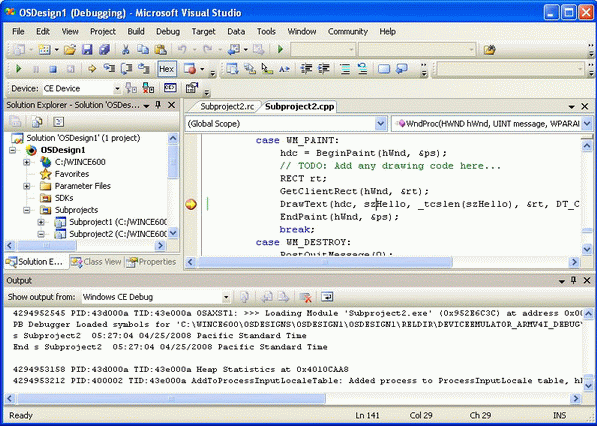The width and height of the screenshot is (597, 426).
Task: Toggle auto-hide pin on Output panel
Action: click(573, 281)
